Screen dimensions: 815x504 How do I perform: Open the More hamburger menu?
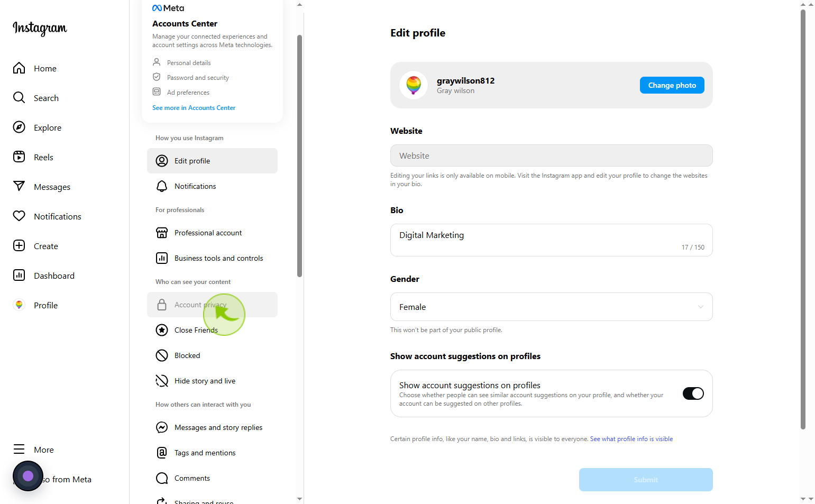point(19,449)
